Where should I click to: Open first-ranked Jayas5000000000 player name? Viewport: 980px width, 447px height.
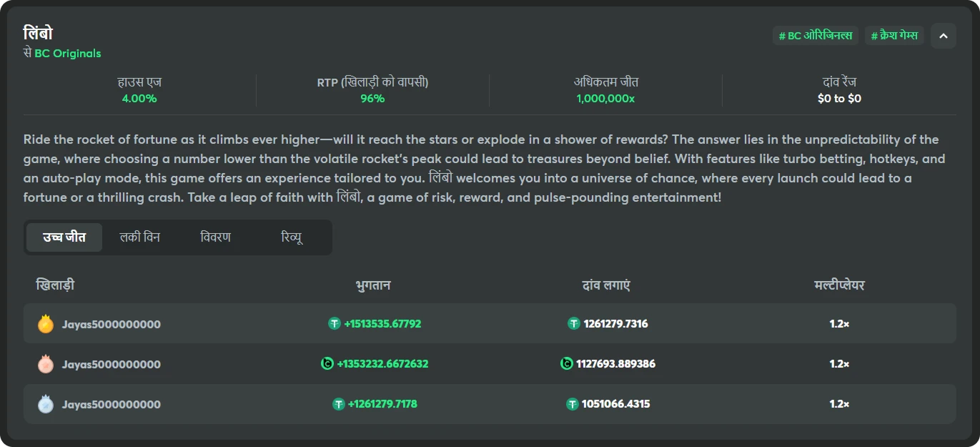111,325
